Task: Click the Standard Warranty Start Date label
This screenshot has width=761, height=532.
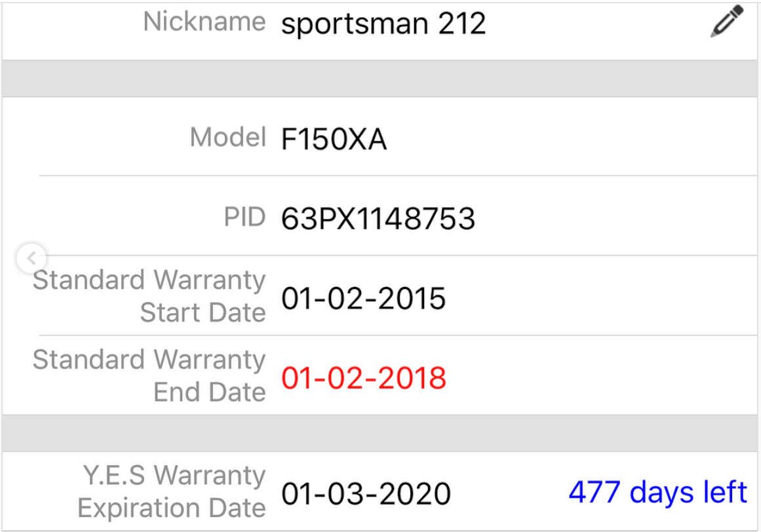Action: click(149, 296)
